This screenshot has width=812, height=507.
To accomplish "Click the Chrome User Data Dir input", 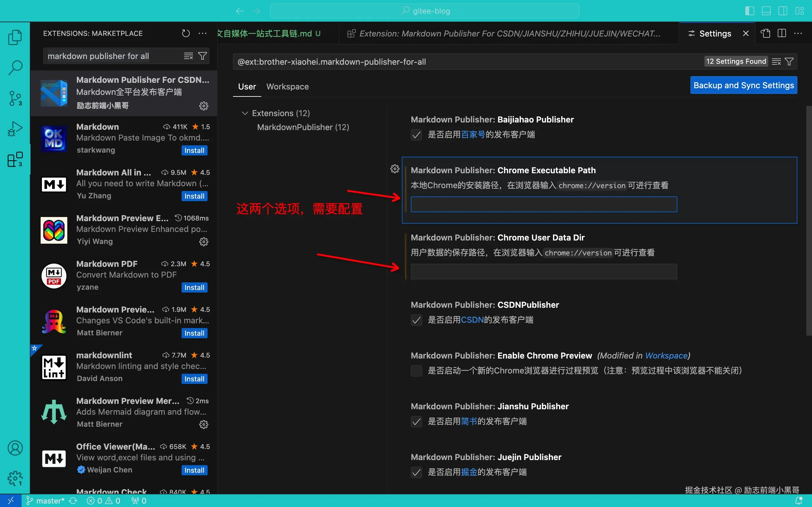I will [x=543, y=272].
